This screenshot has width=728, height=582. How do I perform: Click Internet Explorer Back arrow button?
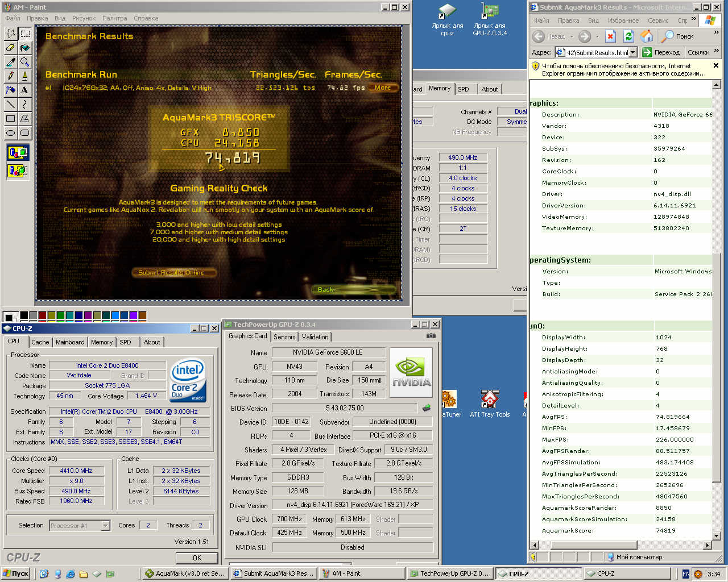point(539,36)
